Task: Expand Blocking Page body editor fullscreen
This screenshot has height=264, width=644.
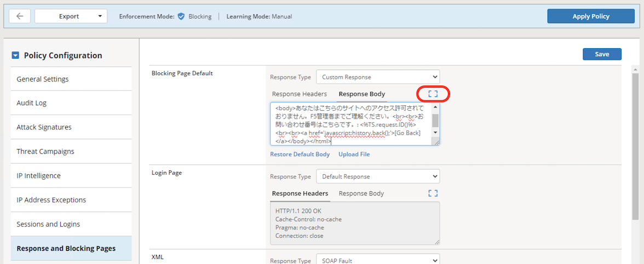Action: pos(433,94)
